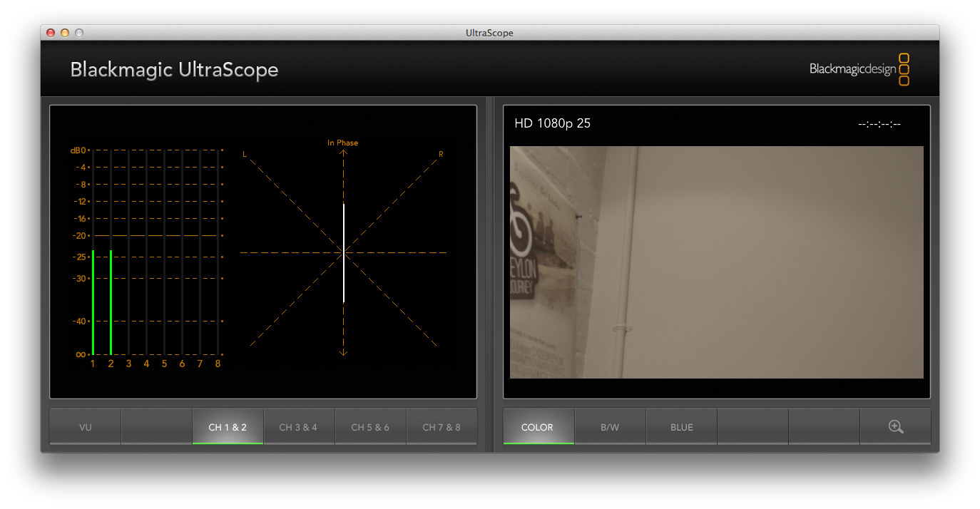
Task: Select the CH 3 & 4 audio pair
Action: (298, 427)
